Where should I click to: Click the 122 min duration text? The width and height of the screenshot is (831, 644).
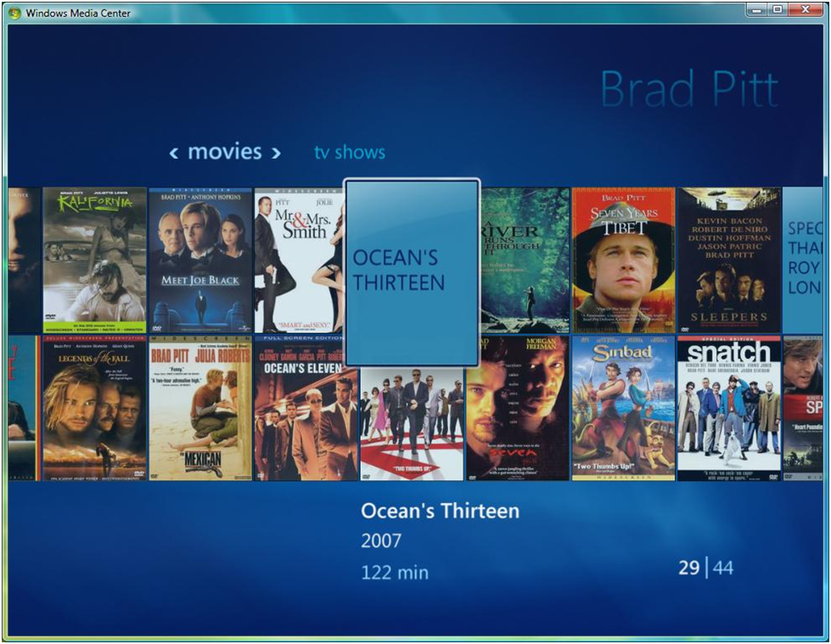395,573
